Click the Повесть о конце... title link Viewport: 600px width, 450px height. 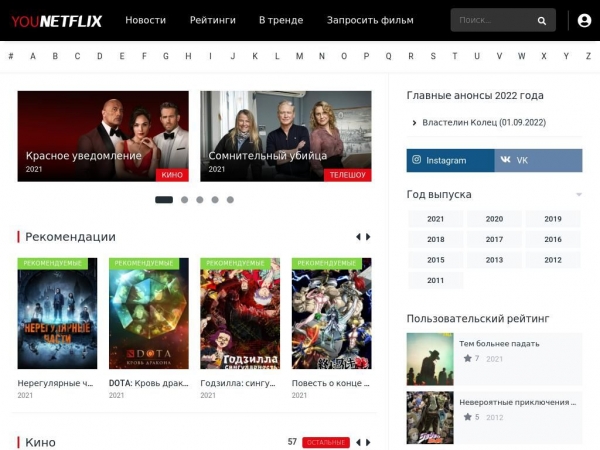pyautogui.click(x=331, y=383)
